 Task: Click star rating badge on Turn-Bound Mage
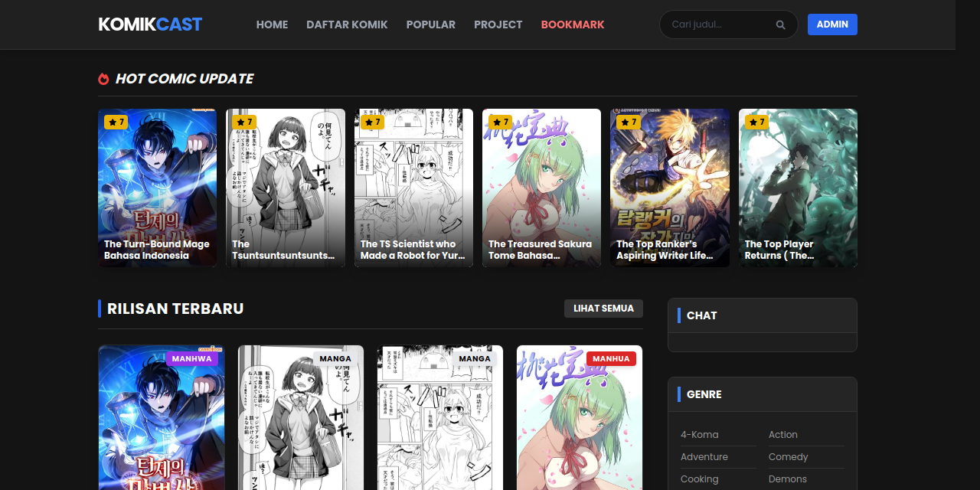click(x=116, y=122)
